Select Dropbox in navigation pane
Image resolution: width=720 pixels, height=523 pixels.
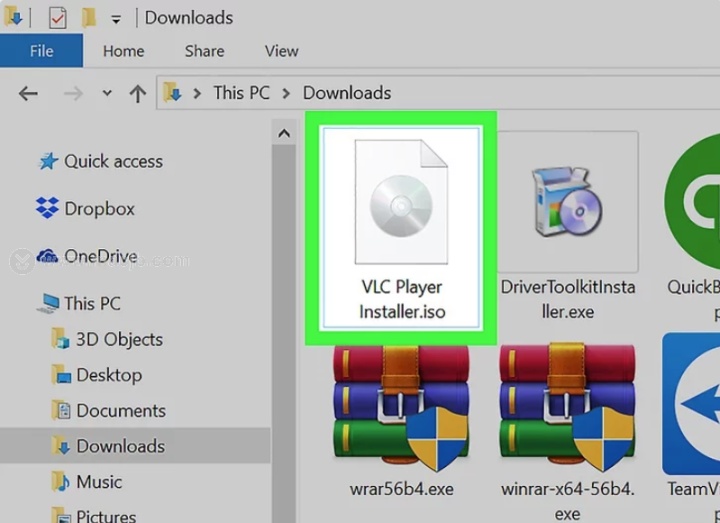(100, 208)
